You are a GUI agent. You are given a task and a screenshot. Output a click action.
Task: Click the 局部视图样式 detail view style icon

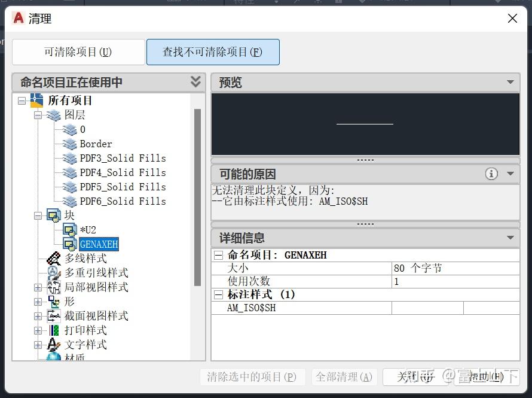click(x=53, y=287)
